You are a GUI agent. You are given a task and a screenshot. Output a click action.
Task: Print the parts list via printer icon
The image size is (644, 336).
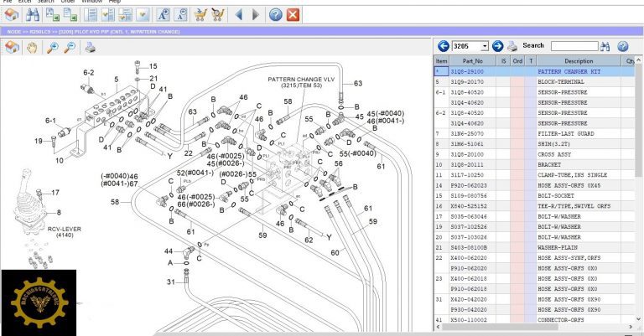pos(512,46)
